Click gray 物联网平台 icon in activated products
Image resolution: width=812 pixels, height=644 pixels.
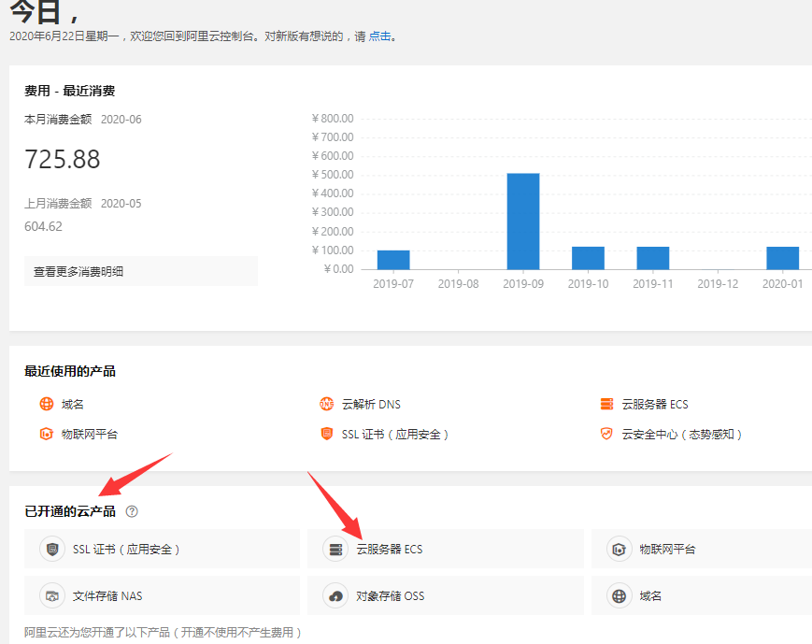click(619, 550)
